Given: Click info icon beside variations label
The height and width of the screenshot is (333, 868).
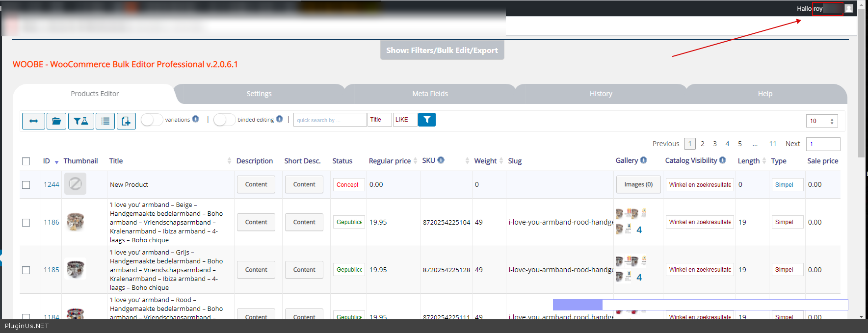Looking at the screenshot, I should click(x=196, y=119).
